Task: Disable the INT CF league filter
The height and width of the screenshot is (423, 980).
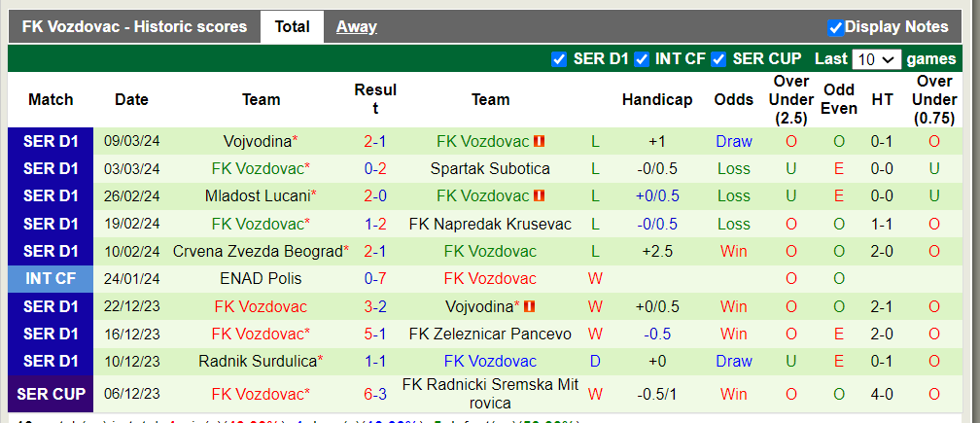Action: [642, 59]
